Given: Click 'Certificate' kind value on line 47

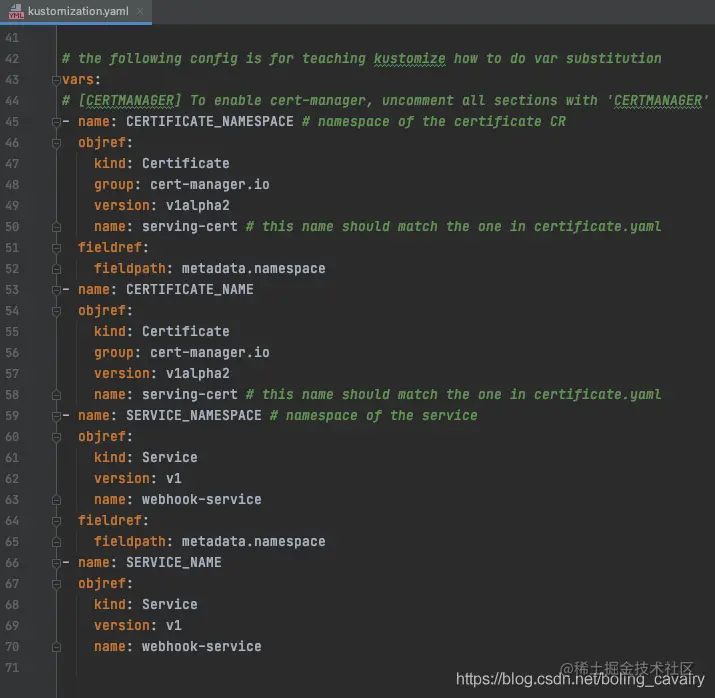Looking at the screenshot, I should (x=186, y=164).
